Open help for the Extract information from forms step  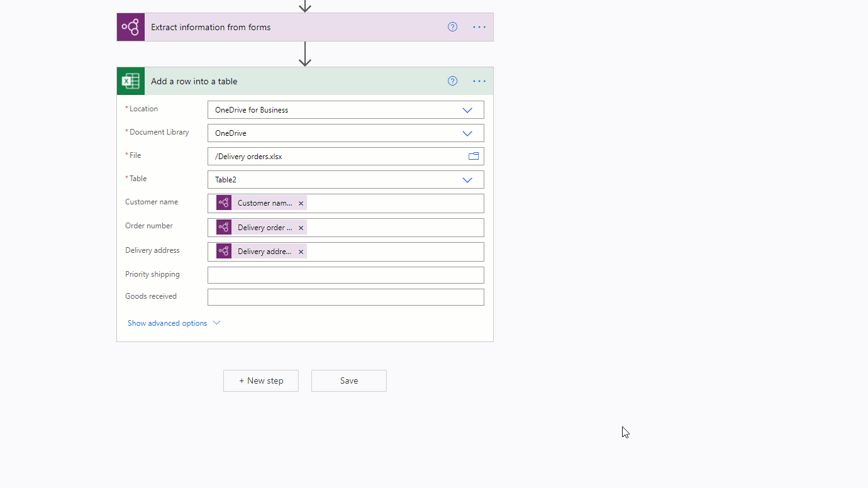452,26
